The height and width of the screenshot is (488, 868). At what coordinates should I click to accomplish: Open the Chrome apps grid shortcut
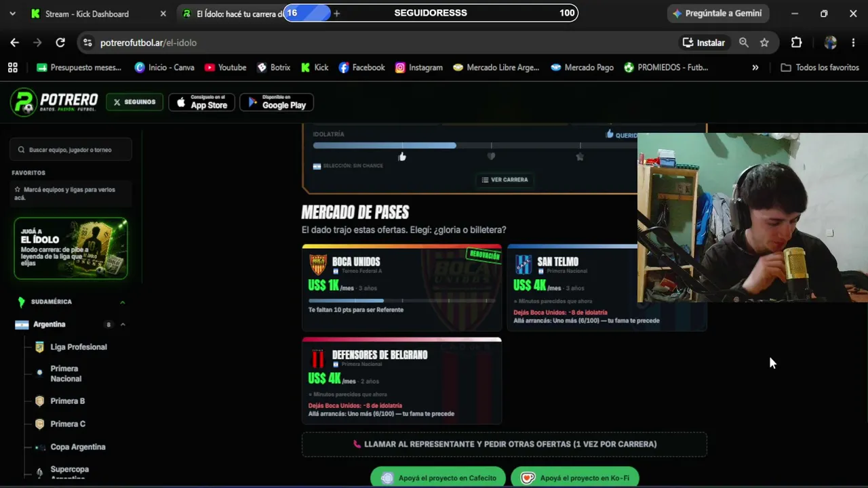tap(12, 68)
